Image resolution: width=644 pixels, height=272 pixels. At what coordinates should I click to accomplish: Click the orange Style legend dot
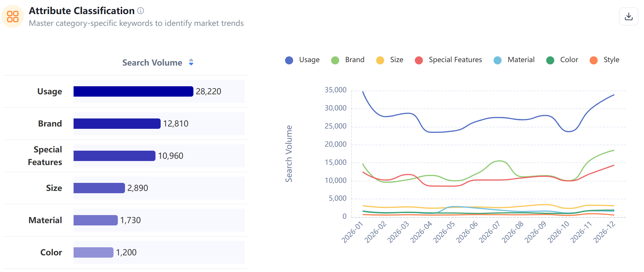[593, 60]
